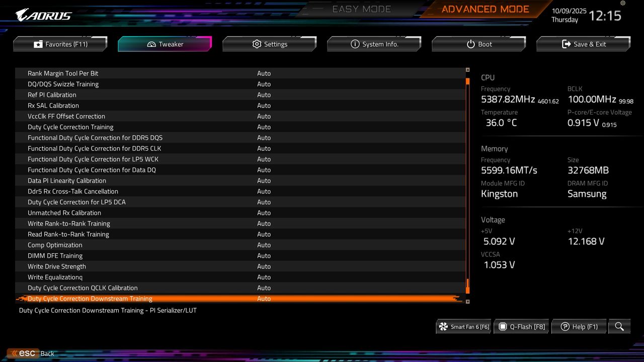
Task: Open the gear icon in the top-right corner
Action: pyautogui.click(x=622, y=4)
